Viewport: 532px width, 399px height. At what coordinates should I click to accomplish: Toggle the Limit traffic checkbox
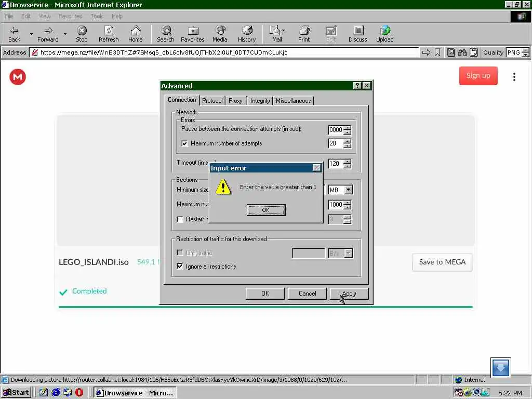pyautogui.click(x=180, y=253)
